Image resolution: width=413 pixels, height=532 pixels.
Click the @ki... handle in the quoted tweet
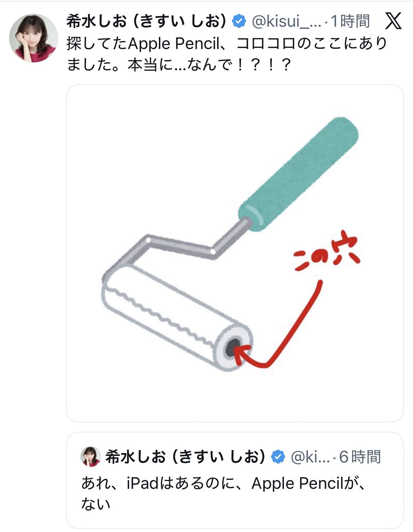click(310, 457)
